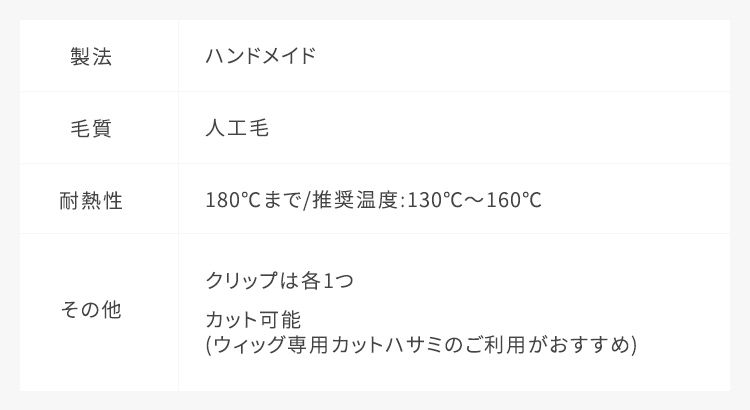Click the その他 row label
The image size is (750, 410).
[x=91, y=311]
